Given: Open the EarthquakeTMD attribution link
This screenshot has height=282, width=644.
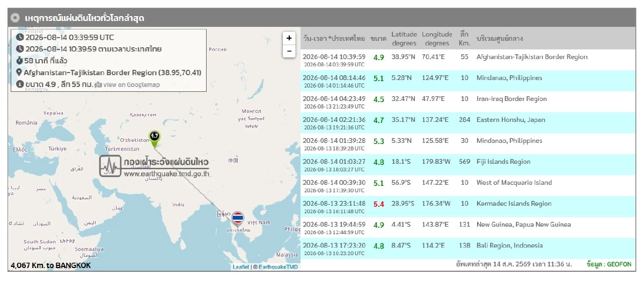Looking at the screenshot, I should 279,266.
